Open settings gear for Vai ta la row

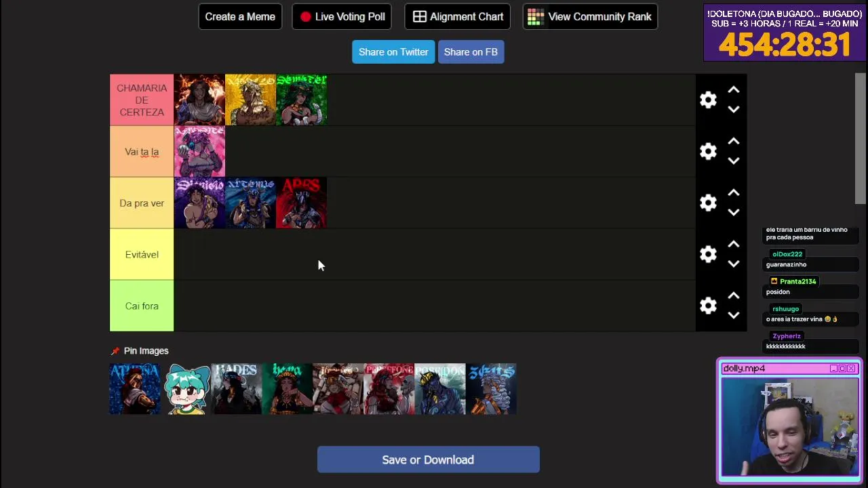(x=708, y=152)
